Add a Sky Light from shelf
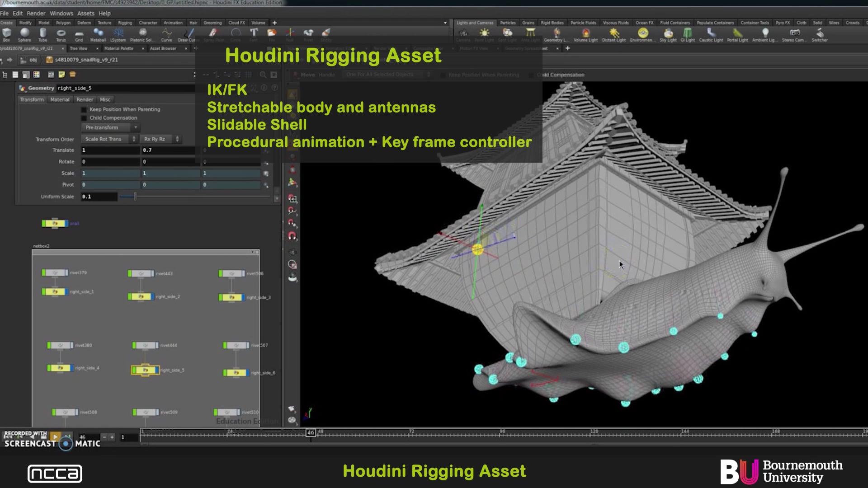Viewport: 868px width, 488px height. pos(668,35)
